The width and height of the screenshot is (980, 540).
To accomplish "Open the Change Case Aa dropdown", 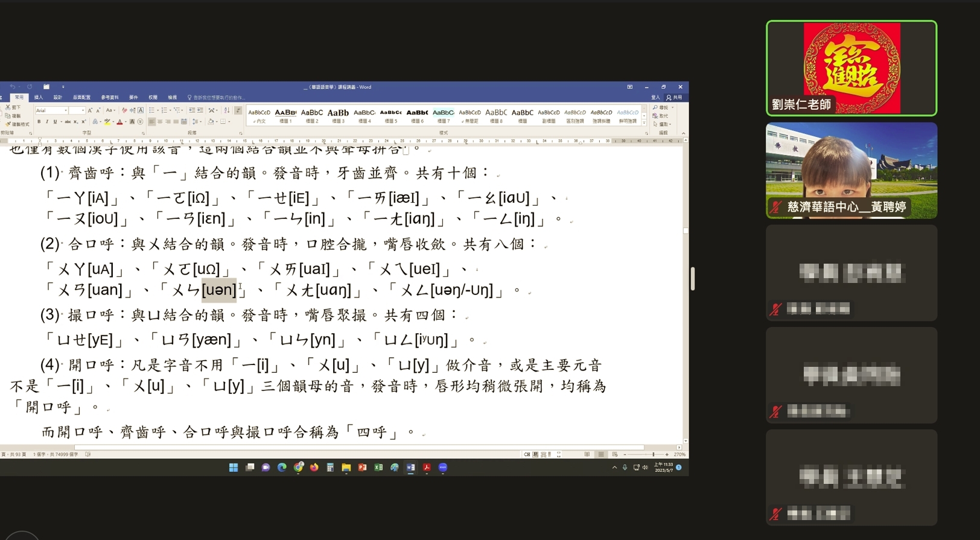I will point(110,110).
